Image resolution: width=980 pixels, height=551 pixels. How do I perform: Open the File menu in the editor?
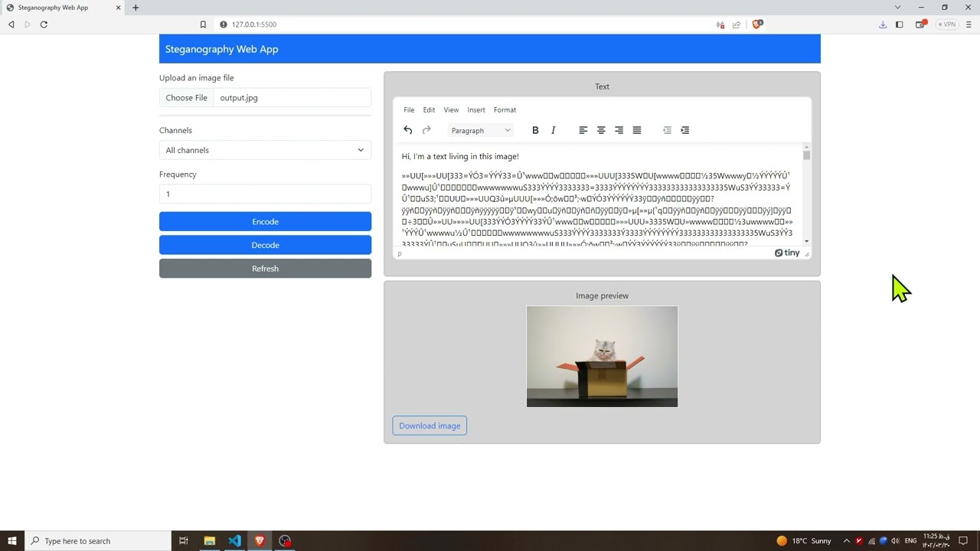[x=409, y=109]
